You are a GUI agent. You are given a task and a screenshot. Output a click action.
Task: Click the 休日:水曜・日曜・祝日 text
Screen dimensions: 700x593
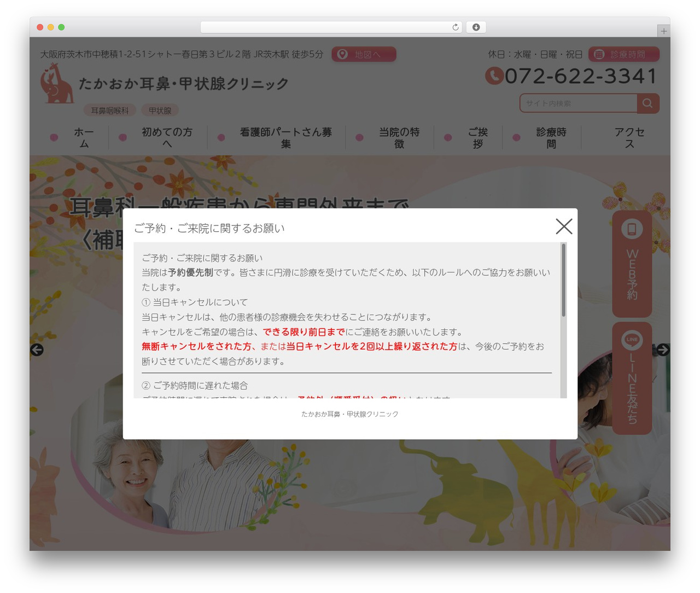point(535,54)
